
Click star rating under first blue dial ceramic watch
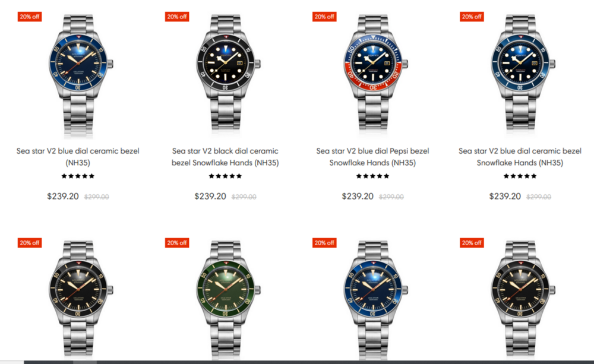click(x=78, y=176)
